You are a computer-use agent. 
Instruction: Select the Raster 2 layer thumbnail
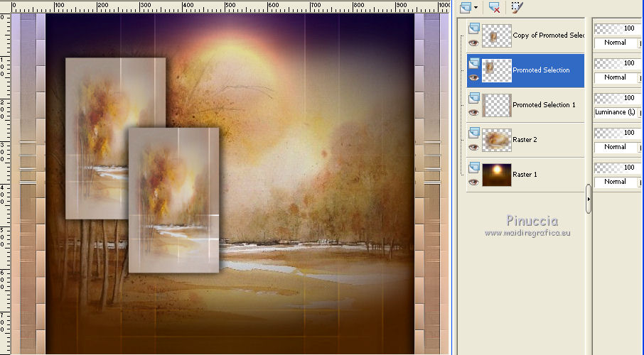[497, 141]
